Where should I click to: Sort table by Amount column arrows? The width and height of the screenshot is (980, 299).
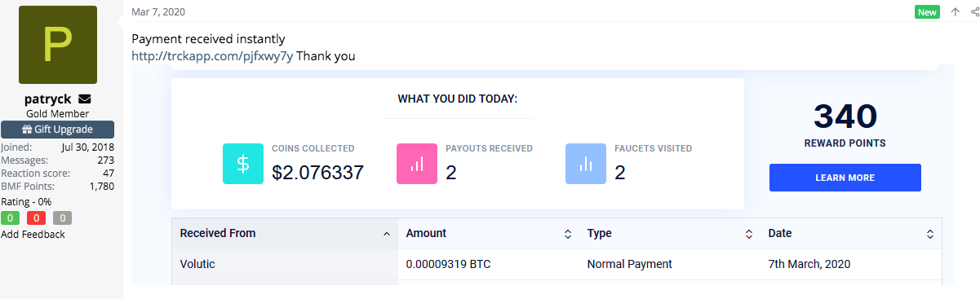click(567, 234)
